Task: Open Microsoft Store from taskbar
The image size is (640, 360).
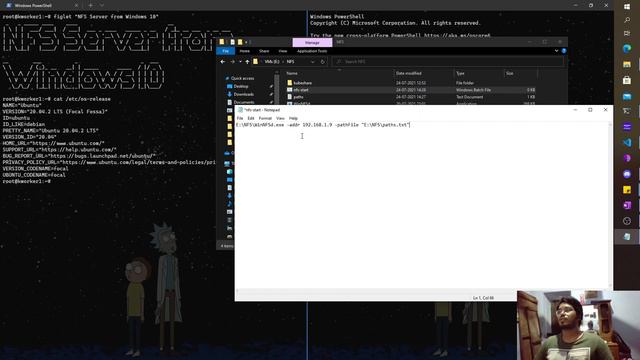Action: pyautogui.click(x=627, y=80)
